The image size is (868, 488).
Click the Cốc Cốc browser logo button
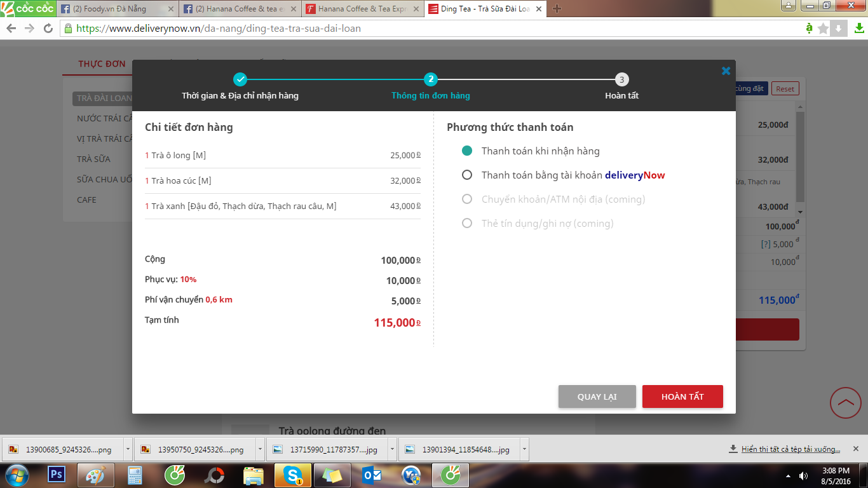(x=28, y=8)
